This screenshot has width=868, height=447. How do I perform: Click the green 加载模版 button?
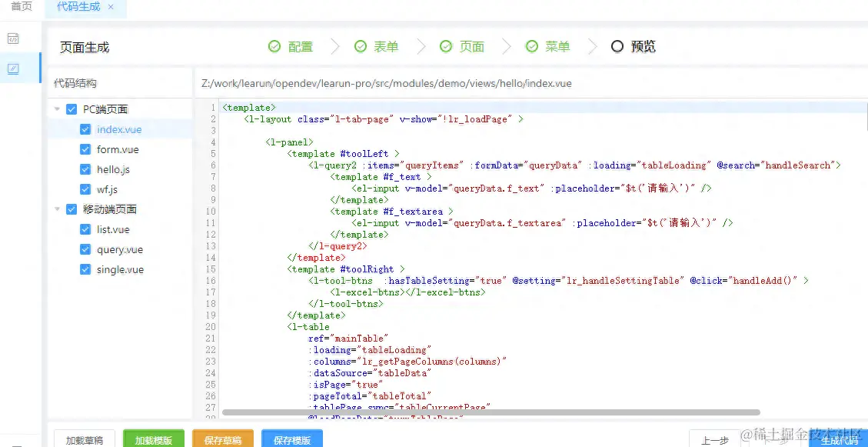click(x=153, y=439)
